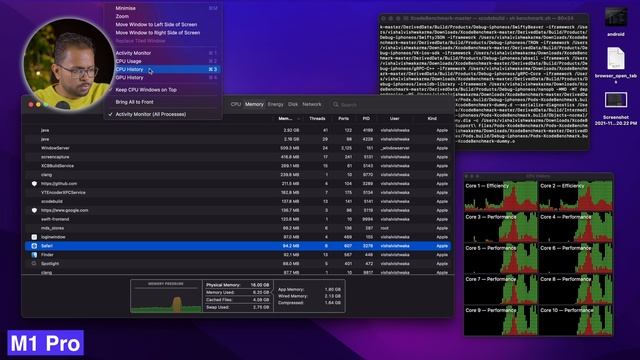Click Core 2 Efficiency graph in CPU History
This screenshot has height=360, width=640.
(576, 196)
